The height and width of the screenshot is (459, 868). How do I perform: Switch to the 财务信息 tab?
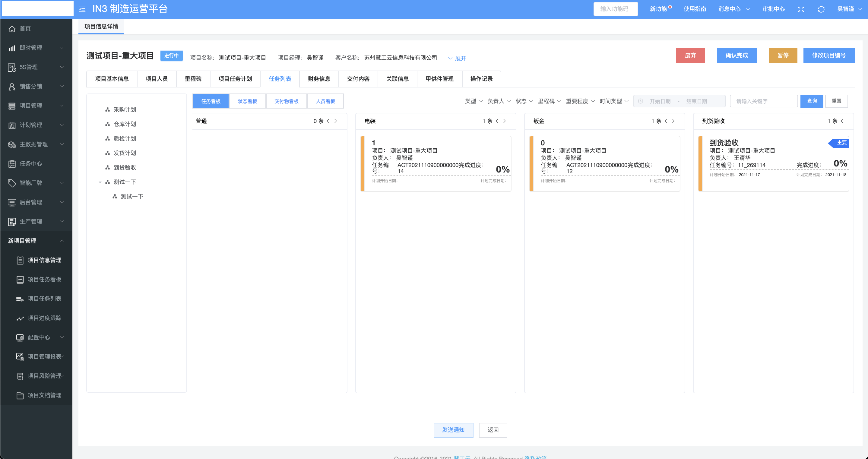tap(319, 79)
